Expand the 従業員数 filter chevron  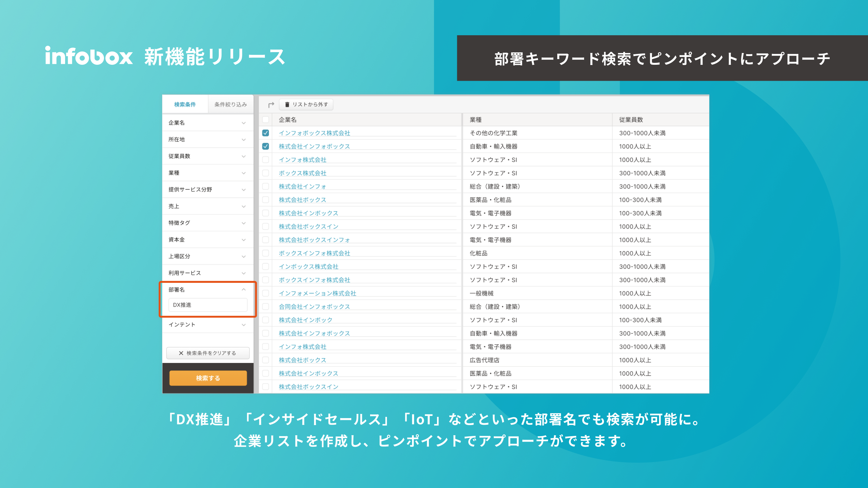point(243,156)
